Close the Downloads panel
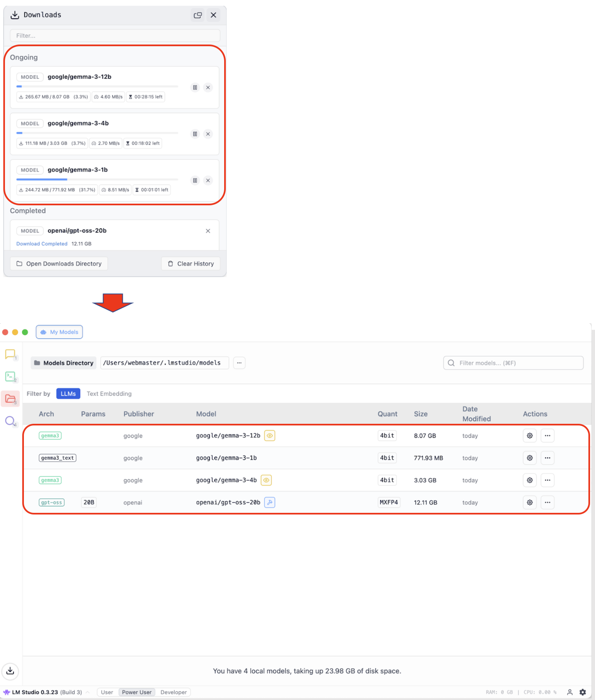The image size is (595, 700). pyautogui.click(x=213, y=15)
